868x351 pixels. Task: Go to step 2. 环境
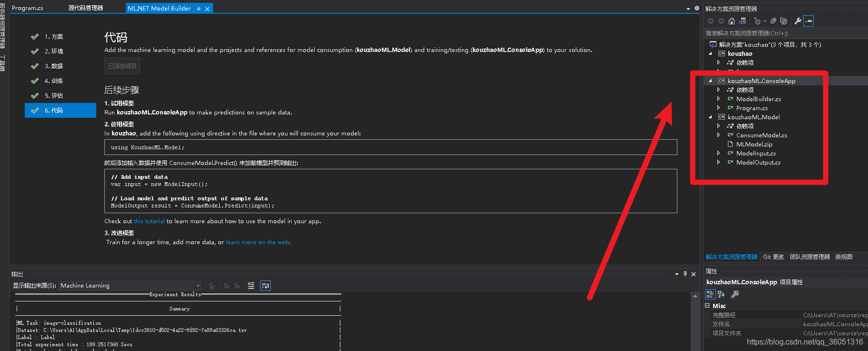click(61, 51)
